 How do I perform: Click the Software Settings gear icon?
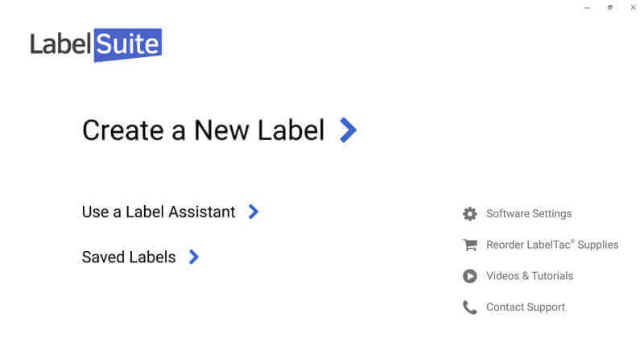tap(469, 213)
